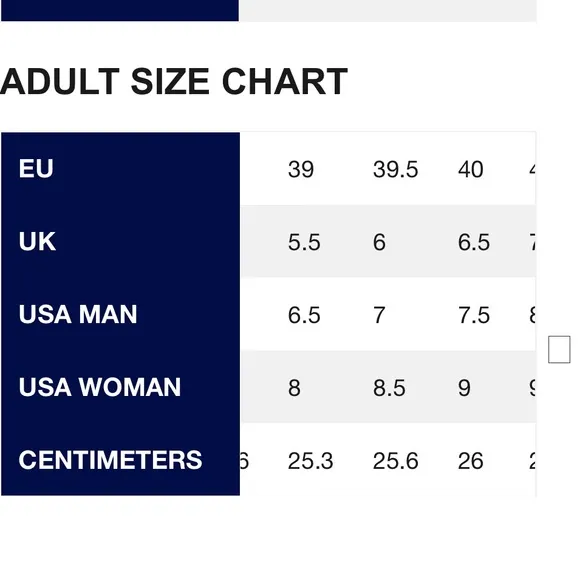Click EU size 39 cell
The width and height of the screenshot is (580, 580).
[x=301, y=169]
